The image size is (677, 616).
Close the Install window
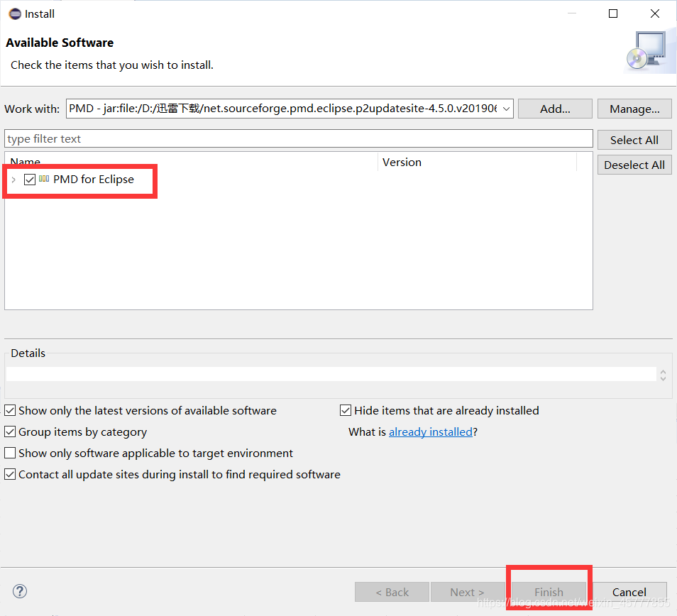point(655,13)
